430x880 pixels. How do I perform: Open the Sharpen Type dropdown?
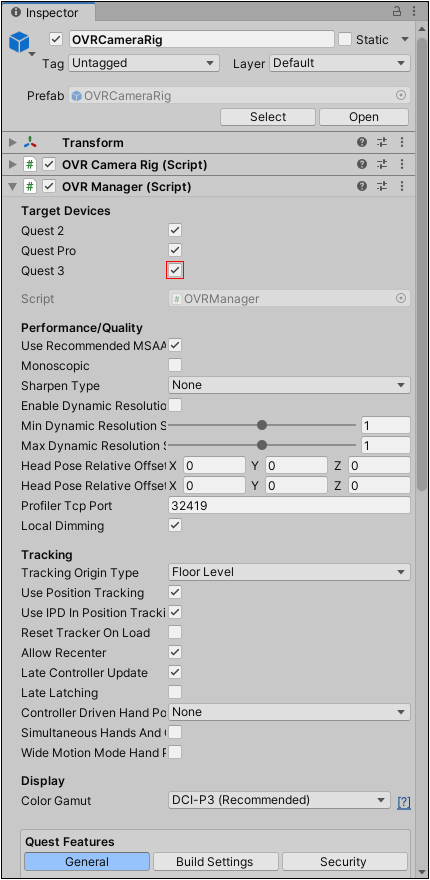coord(289,385)
